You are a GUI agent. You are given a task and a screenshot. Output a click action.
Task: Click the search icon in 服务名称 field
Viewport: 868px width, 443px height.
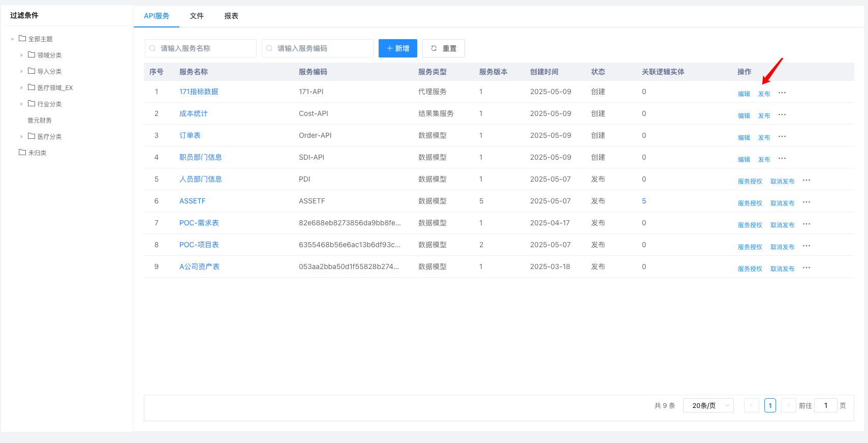[152, 48]
